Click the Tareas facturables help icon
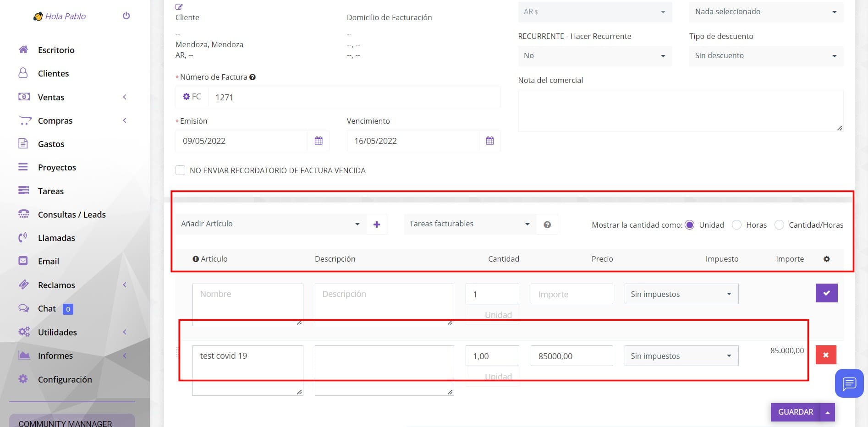This screenshot has width=868, height=427. [x=547, y=224]
